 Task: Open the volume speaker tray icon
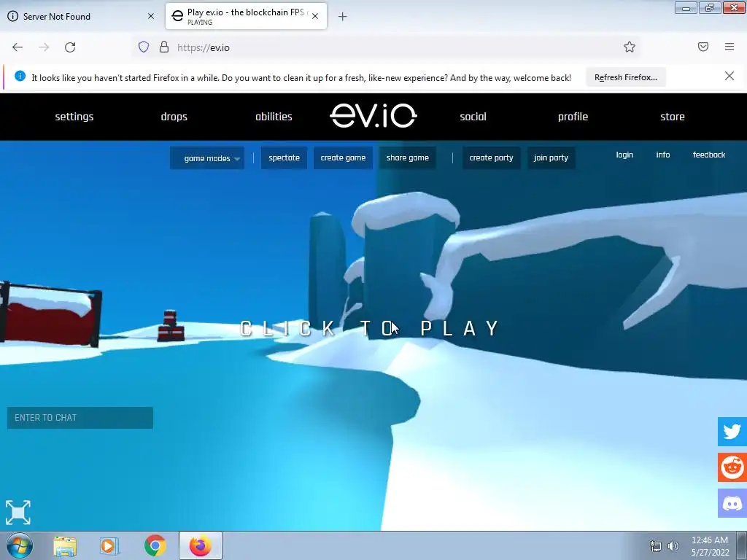tap(673, 546)
